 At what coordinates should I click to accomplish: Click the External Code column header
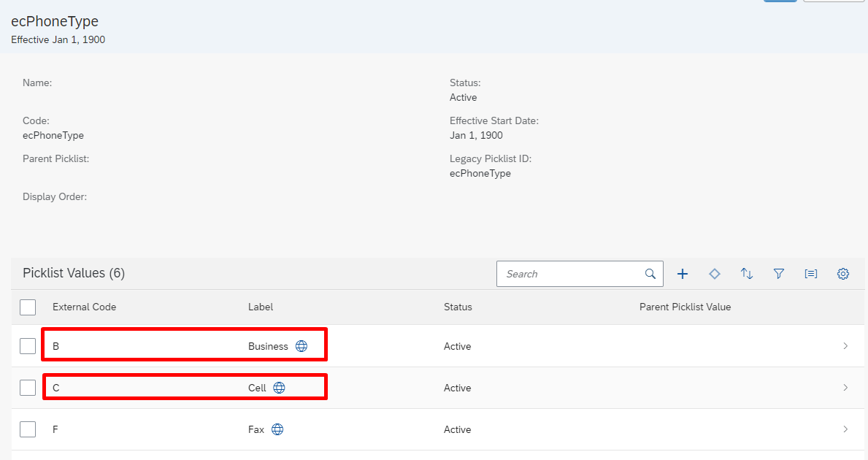point(84,307)
